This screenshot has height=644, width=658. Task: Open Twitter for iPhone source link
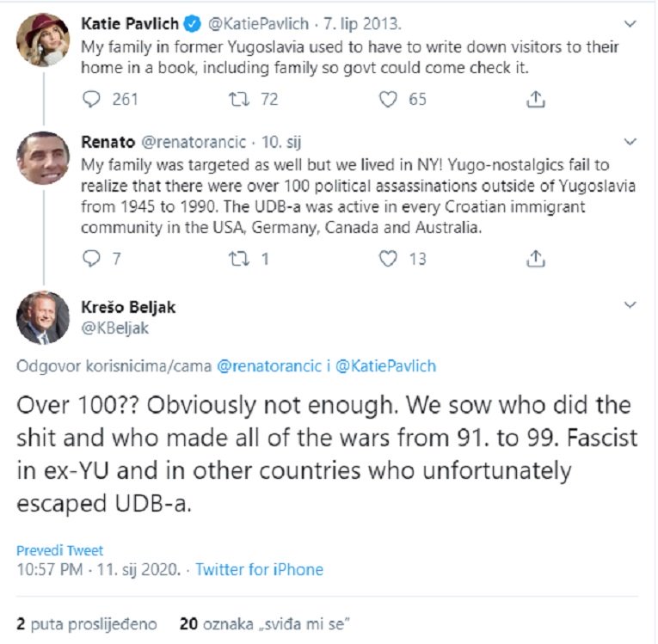[x=260, y=570]
